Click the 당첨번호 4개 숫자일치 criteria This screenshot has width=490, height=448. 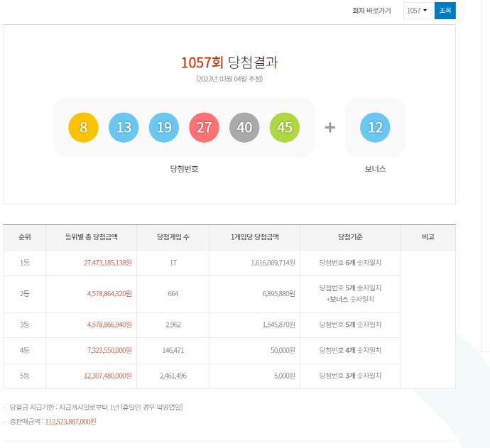350,351
